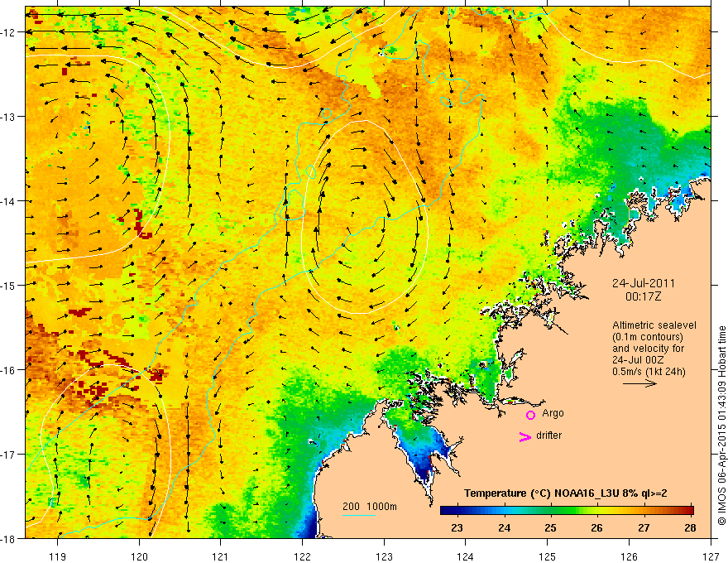Click the longitude label 121
This screenshot has height=563, width=728.
coord(221,556)
